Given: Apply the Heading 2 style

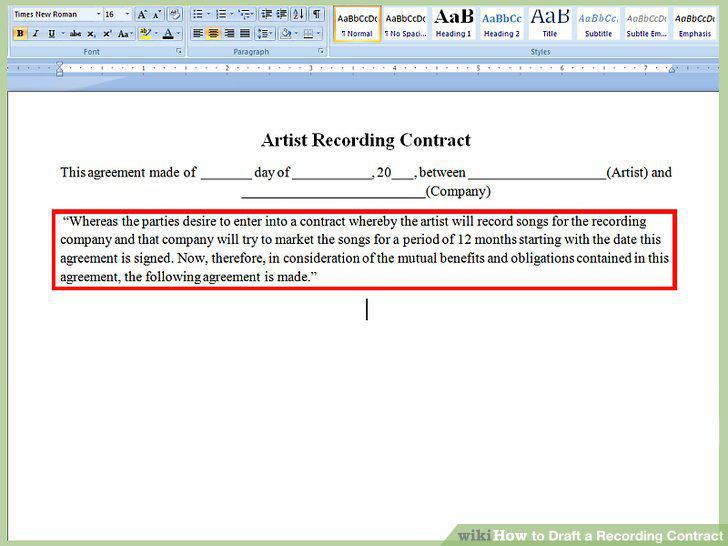Looking at the screenshot, I should tap(501, 24).
